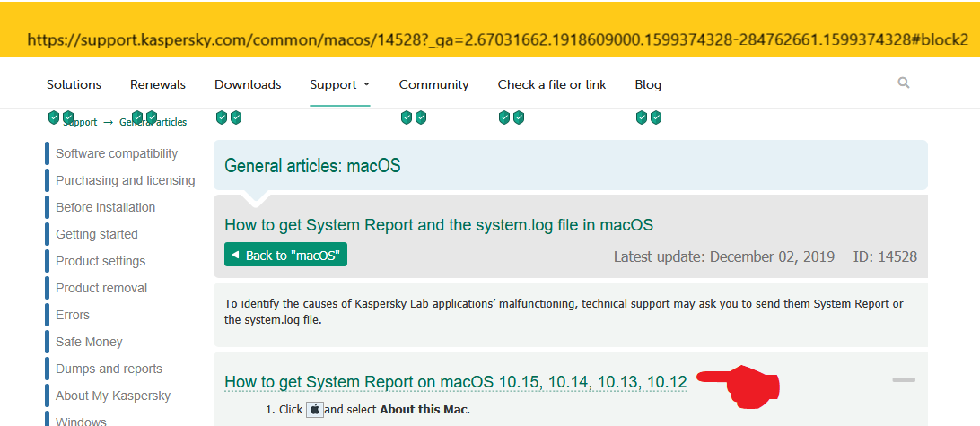Open the Downloads menu item
Image resolution: width=980 pixels, height=426 pixels.
point(248,85)
